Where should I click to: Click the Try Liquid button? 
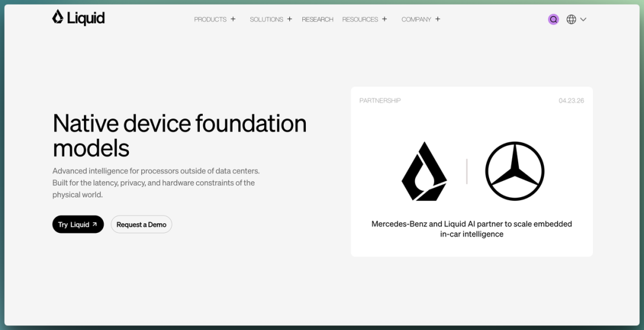78,224
